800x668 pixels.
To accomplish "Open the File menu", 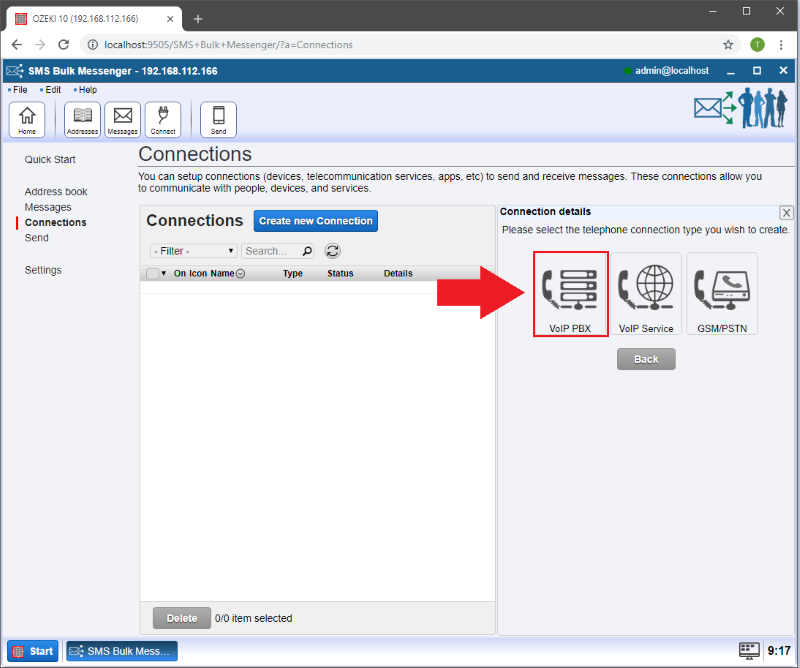I will tap(20, 90).
